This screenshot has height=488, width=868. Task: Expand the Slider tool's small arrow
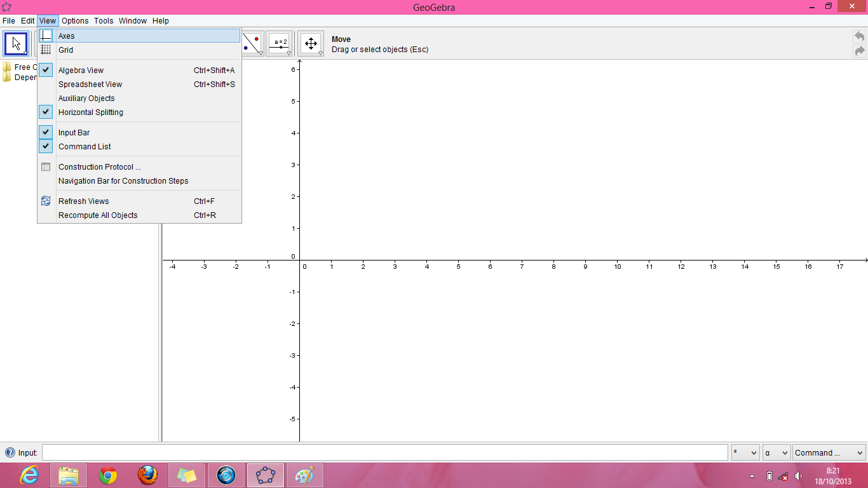click(289, 54)
